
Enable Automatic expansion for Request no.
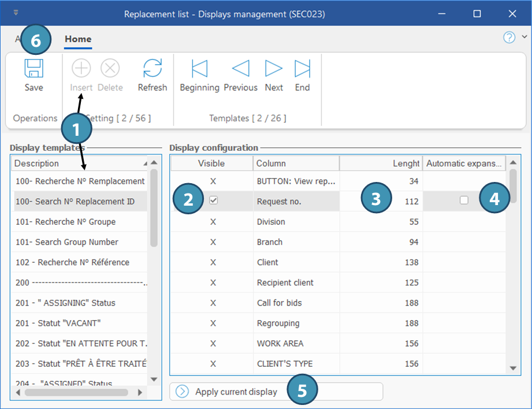click(x=464, y=200)
